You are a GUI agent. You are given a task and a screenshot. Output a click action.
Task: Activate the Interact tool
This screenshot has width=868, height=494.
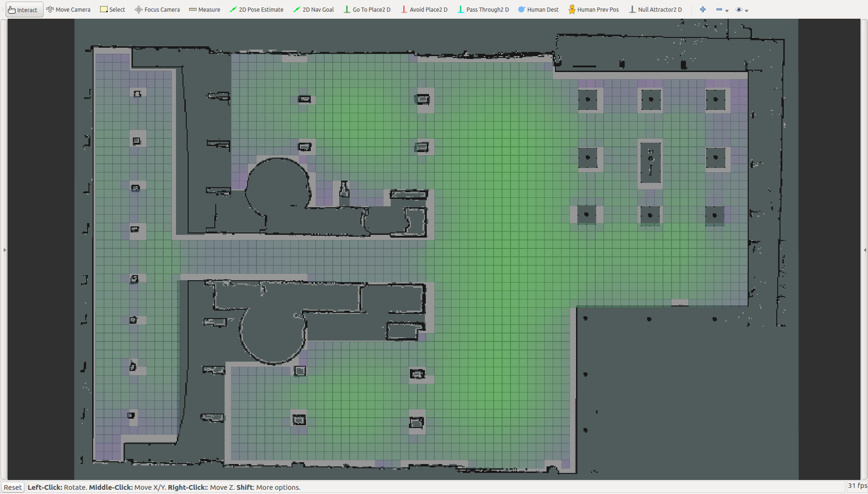point(24,9)
